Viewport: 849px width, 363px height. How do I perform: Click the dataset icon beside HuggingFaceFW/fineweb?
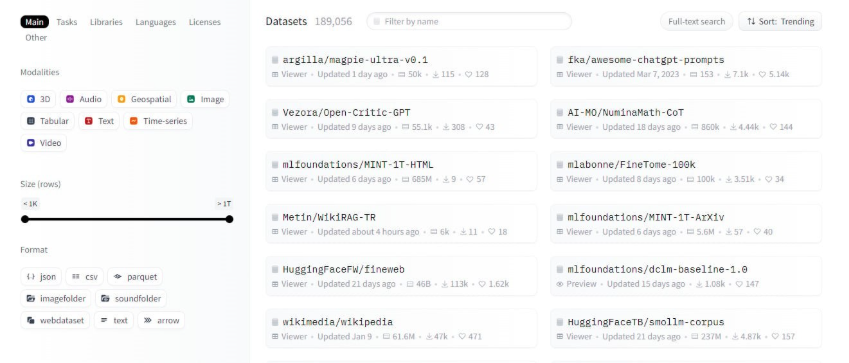coord(275,269)
